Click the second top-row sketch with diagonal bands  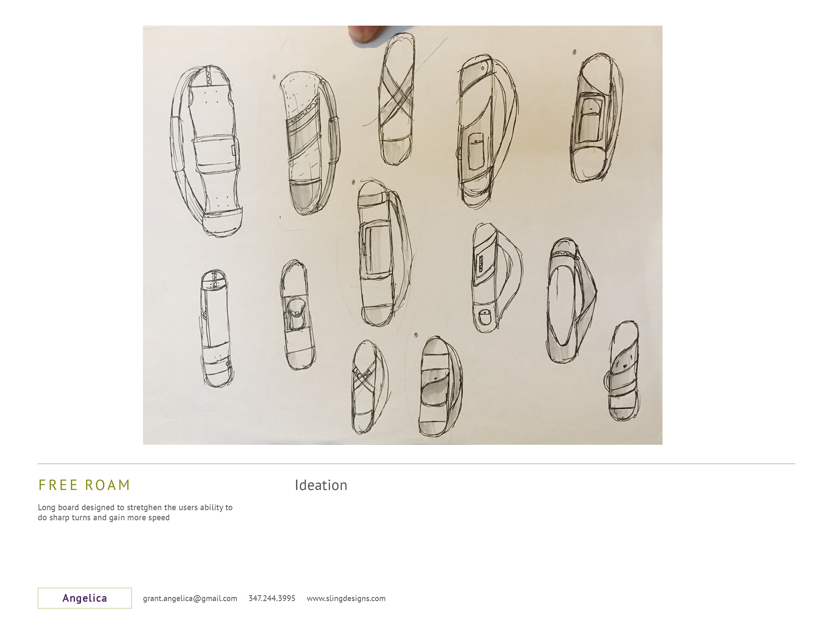[310, 143]
